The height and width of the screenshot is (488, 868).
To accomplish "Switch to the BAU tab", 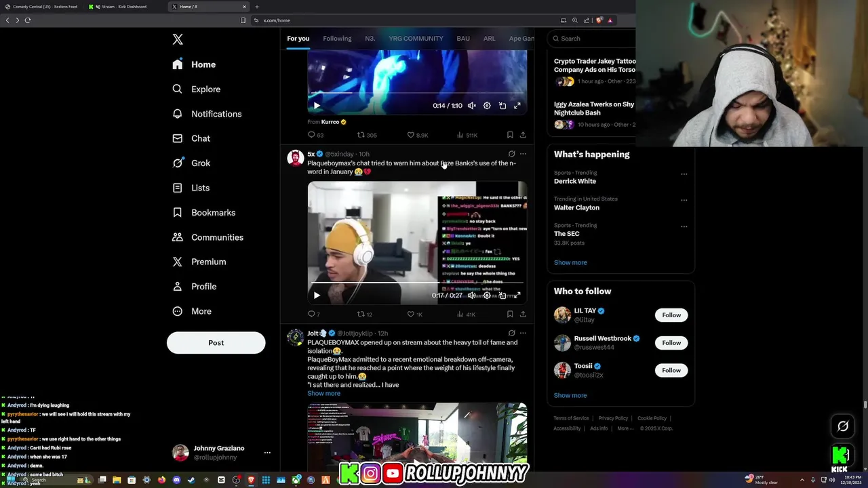I will [x=463, y=39].
